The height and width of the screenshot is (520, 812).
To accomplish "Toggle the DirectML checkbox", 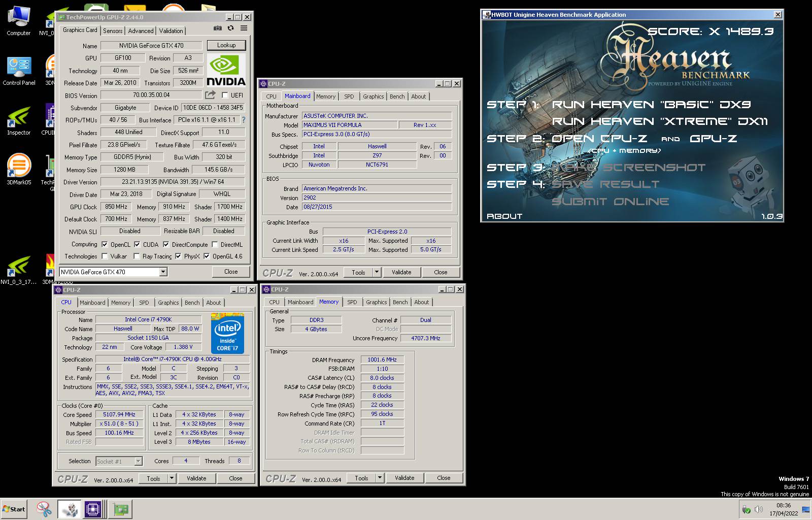I will pos(215,244).
